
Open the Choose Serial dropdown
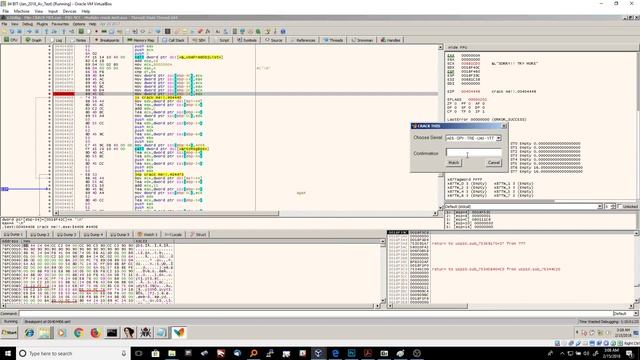tap(498, 138)
